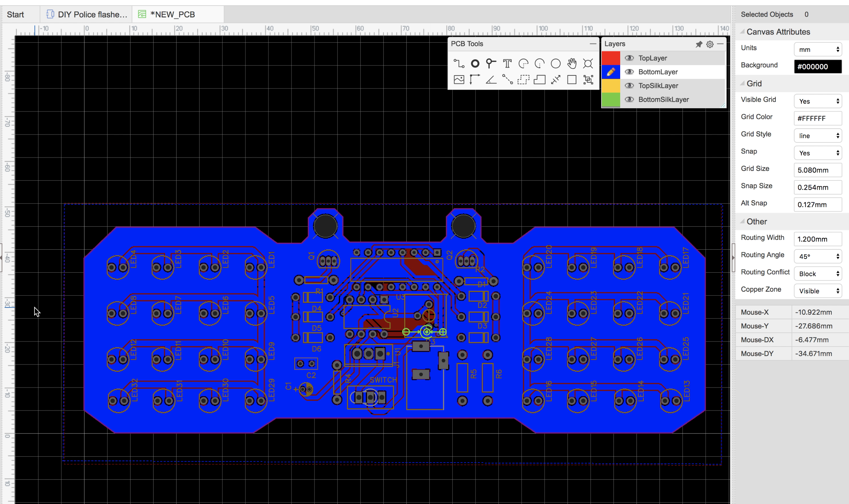849x504 pixels.
Task: Toggle TopLayer visibility eye icon
Action: pyautogui.click(x=629, y=58)
